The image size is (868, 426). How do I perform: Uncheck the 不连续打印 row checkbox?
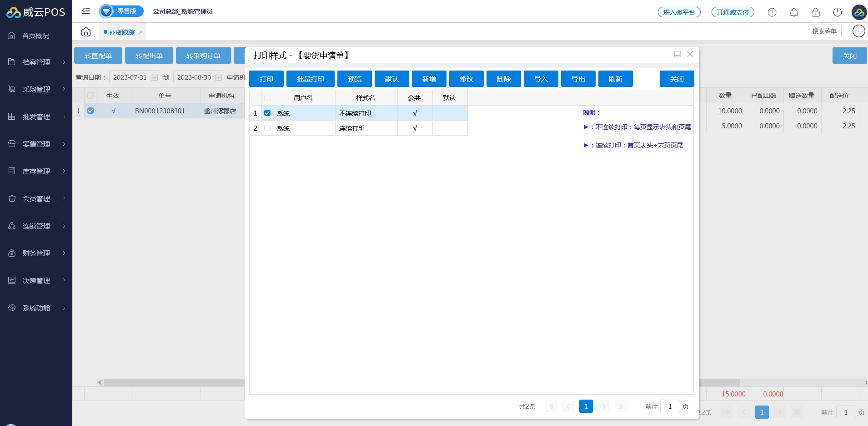267,113
